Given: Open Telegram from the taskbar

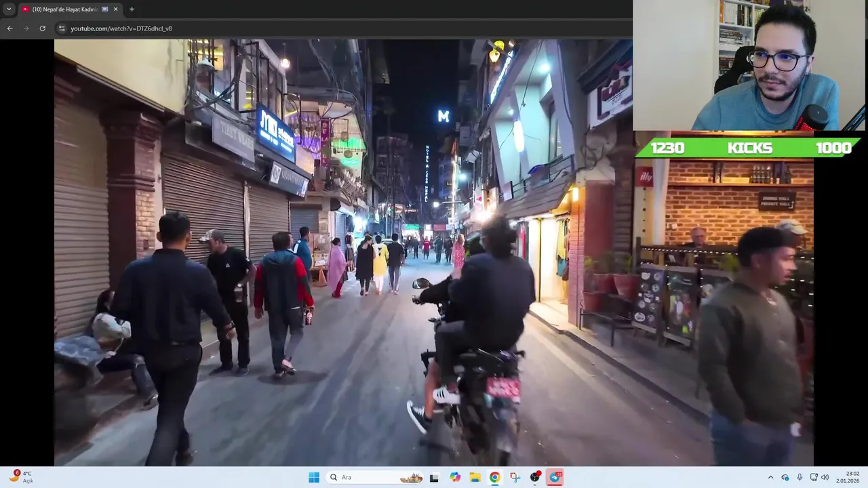Looking at the screenshot, I should coord(555,477).
